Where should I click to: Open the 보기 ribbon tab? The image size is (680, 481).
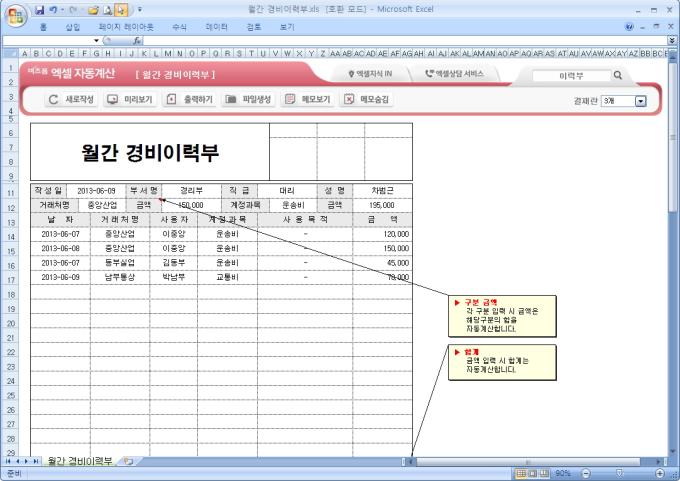tap(287, 27)
